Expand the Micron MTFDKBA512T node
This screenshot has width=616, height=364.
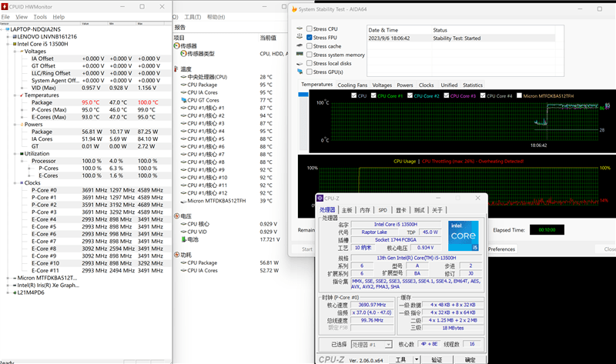pos(8,278)
